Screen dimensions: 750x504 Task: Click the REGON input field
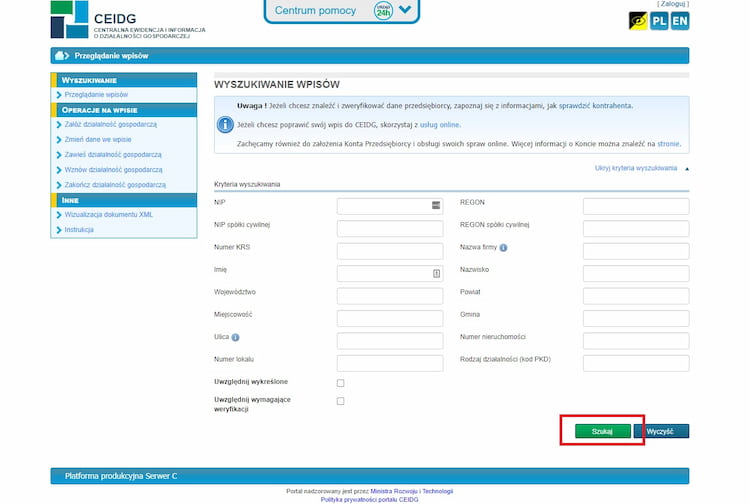point(636,206)
